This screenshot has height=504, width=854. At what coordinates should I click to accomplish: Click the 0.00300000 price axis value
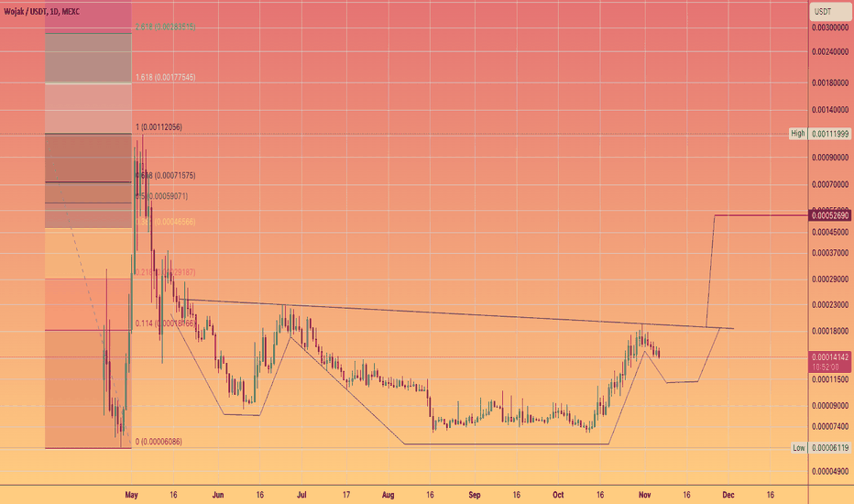point(830,27)
